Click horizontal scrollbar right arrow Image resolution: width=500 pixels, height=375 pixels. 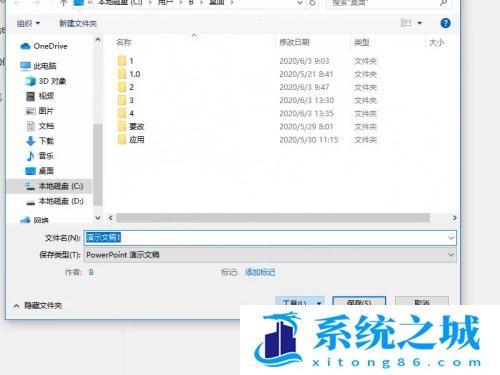(454, 218)
